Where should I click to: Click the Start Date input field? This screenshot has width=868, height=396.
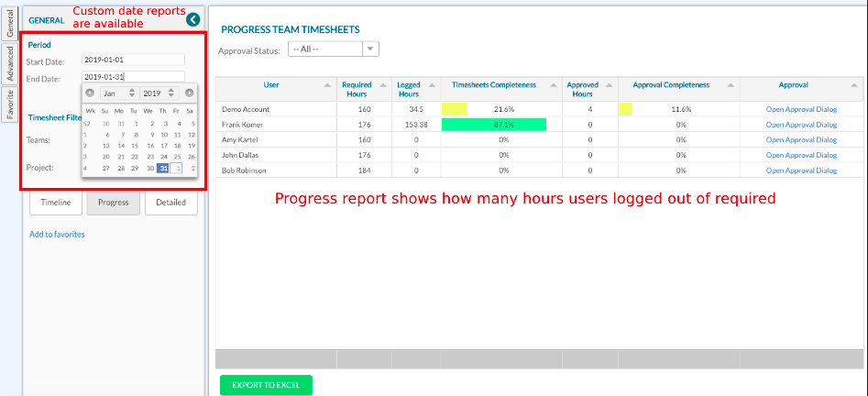[x=133, y=60]
